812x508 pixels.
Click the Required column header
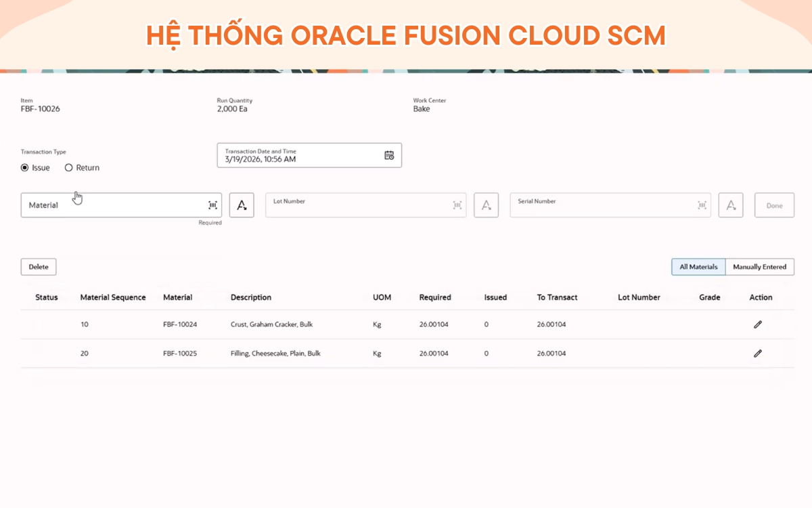(435, 297)
